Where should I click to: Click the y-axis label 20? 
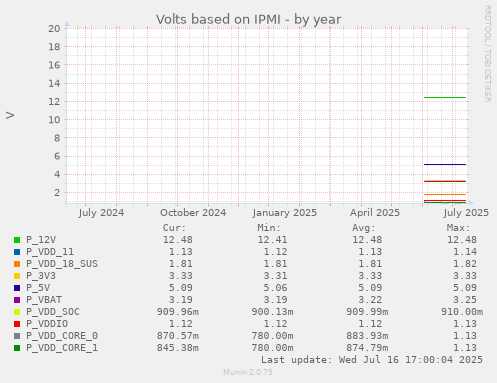pyautogui.click(x=54, y=29)
